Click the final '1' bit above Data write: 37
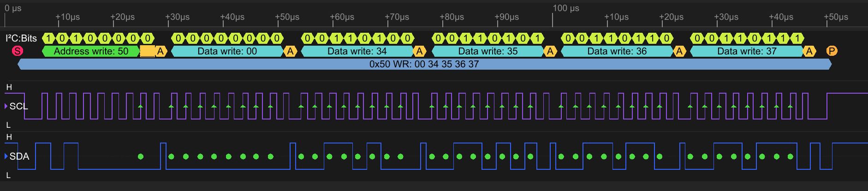 [797, 38]
